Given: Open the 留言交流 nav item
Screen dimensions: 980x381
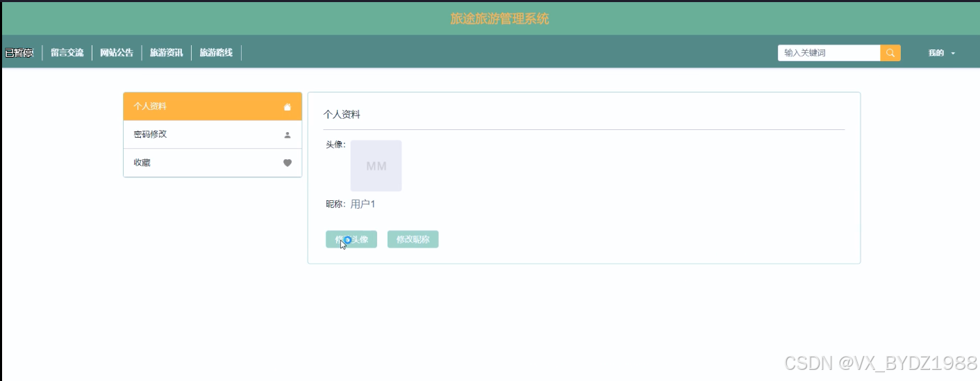Looking at the screenshot, I should tap(67, 53).
